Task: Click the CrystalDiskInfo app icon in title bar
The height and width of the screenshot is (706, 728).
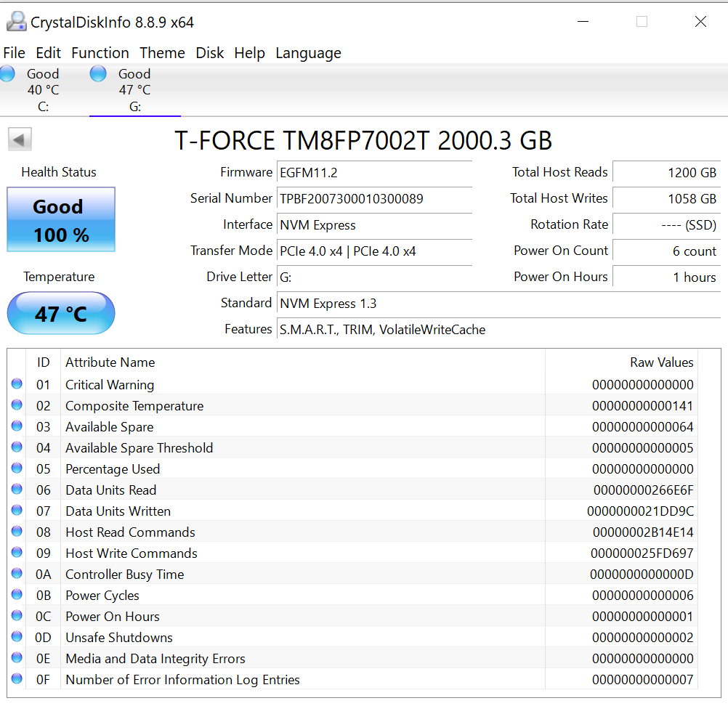Action: pyautogui.click(x=16, y=22)
